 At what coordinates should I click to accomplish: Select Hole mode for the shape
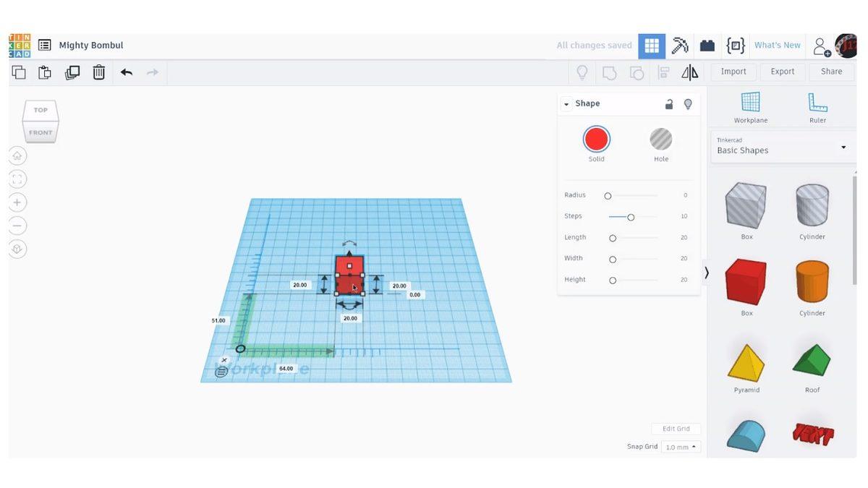660,139
